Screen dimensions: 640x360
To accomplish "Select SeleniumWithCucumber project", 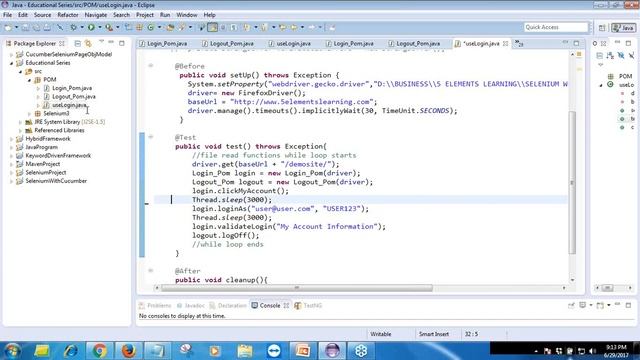I will coord(56,181).
